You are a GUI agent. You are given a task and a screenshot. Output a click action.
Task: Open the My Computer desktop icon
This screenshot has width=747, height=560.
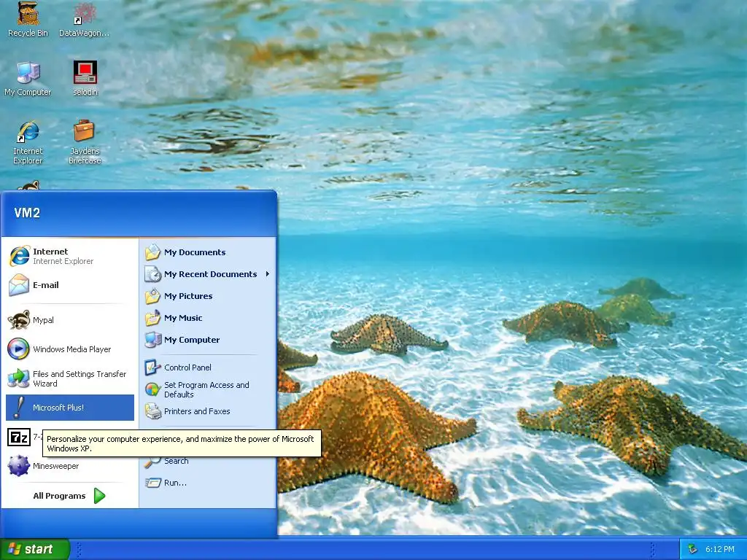[x=28, y=79]
